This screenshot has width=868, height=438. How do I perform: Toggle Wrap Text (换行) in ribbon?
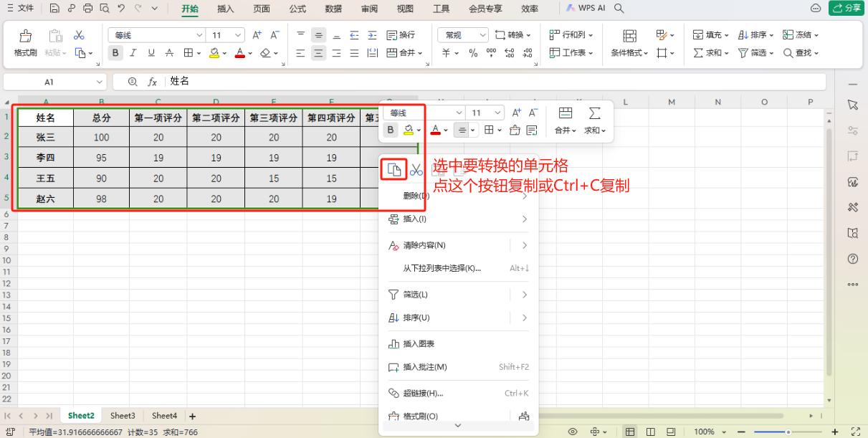pos(401,34)
